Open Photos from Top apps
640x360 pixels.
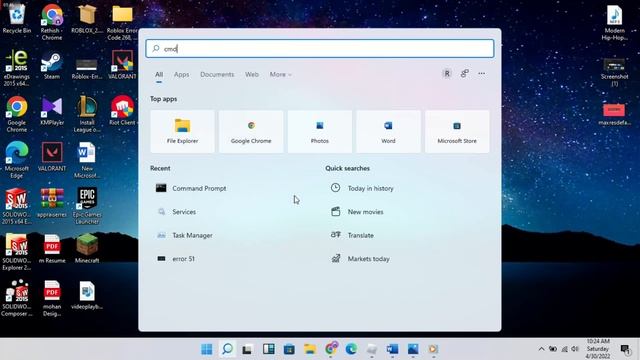320,131
